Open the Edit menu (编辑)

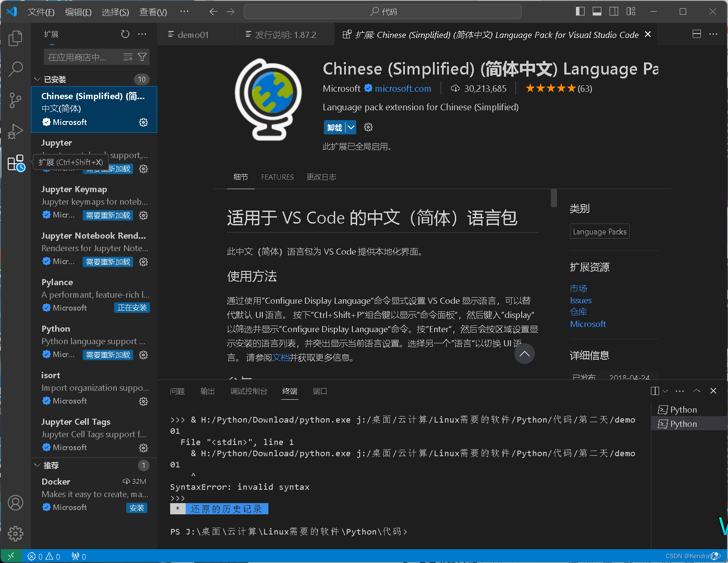coord(78,12)
